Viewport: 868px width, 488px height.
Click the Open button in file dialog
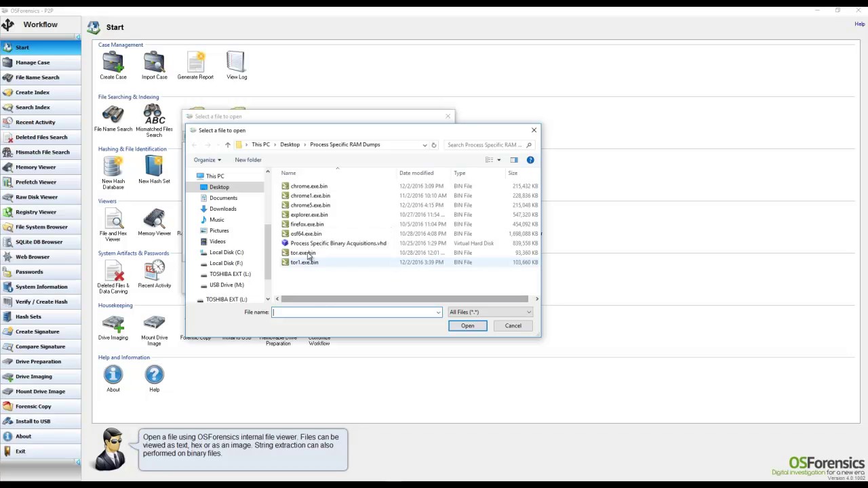coord(467,325)
